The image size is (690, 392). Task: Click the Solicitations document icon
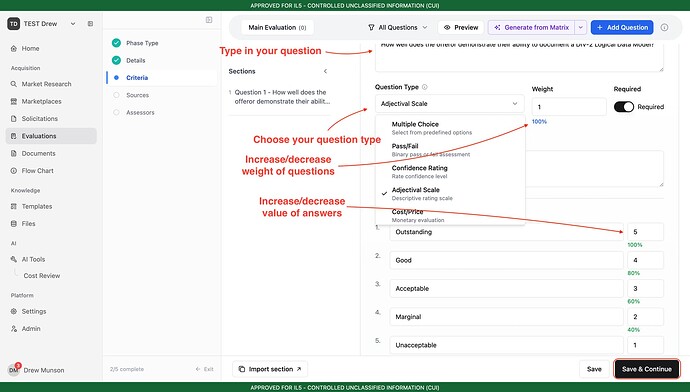[x=14, y=118]
